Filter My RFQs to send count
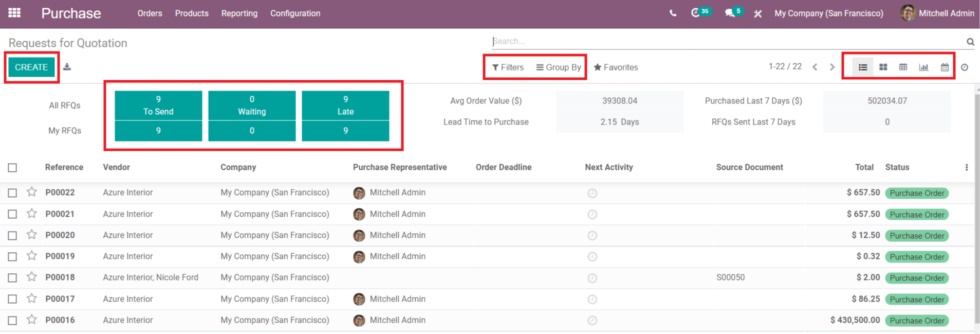Viewport: 980px width, 334px height. coord(158,131)
